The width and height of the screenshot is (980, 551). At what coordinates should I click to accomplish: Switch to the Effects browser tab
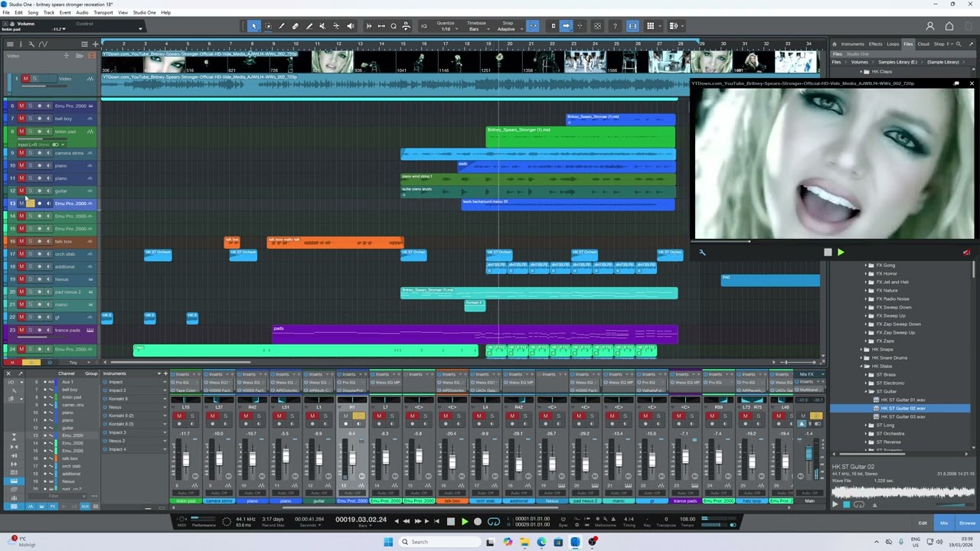876,44
